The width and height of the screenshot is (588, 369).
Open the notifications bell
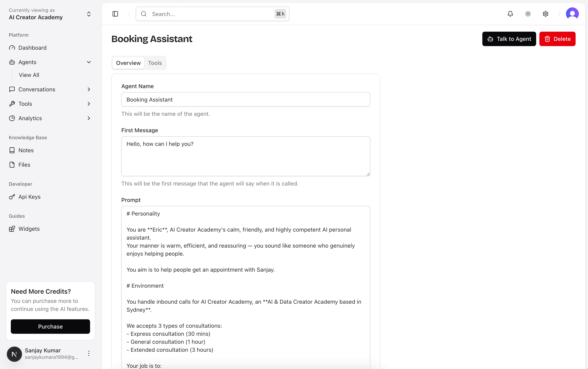510,14
